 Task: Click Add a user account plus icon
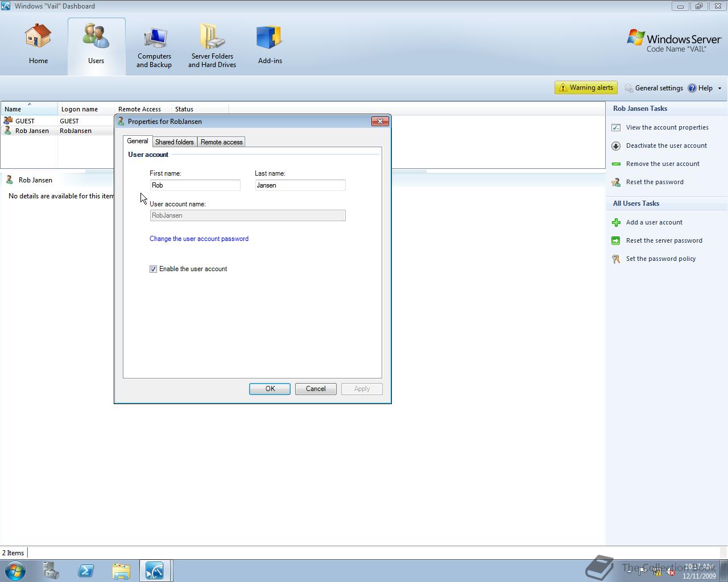point(616,222)
